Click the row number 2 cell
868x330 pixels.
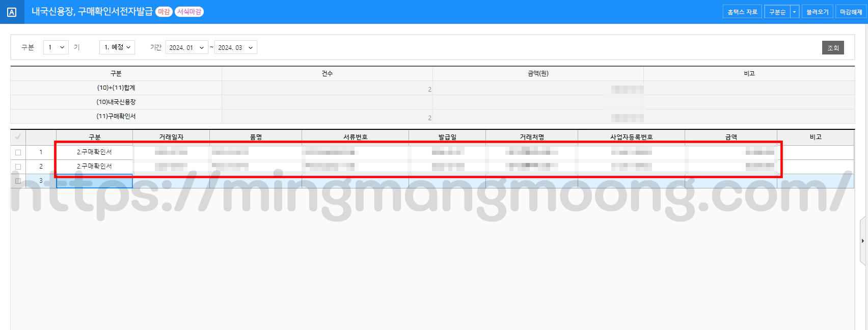pyautogui.click(x=41, y=167)
